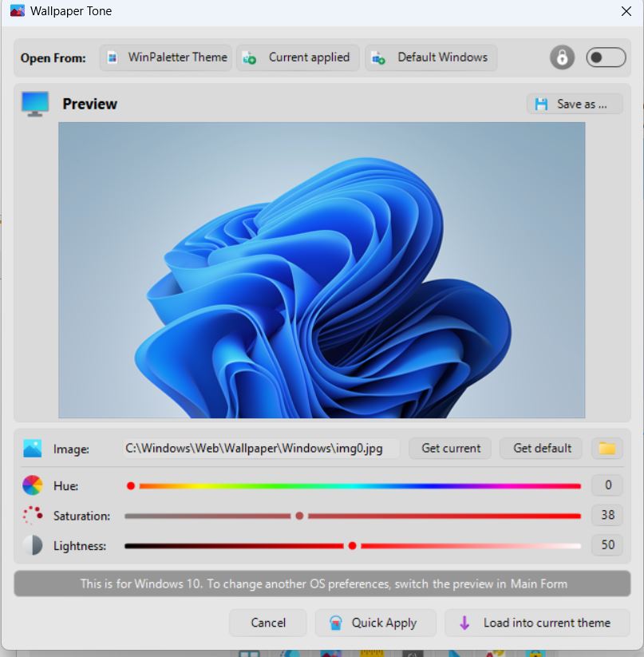Click the Image: label
The width and height of the screenshot is (644, 657).
click(x=71, y=449)
